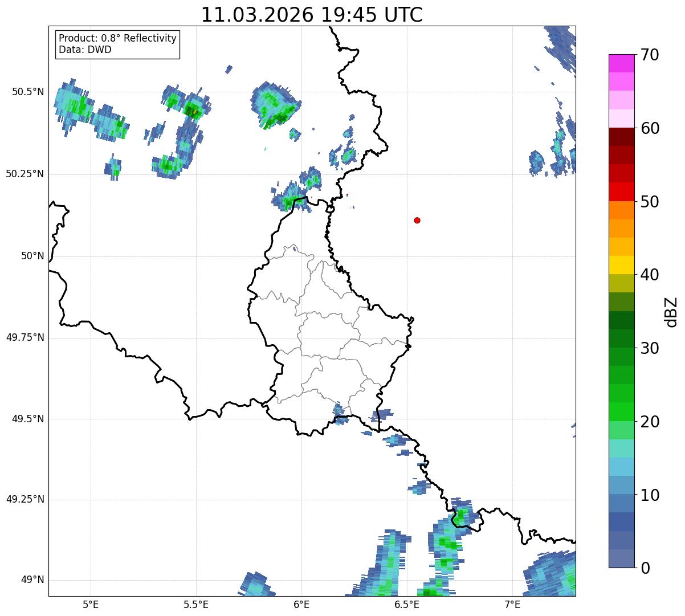
Task: Click the 49°N latitude label
Action: pyautogui.click(x=32, y=580)
